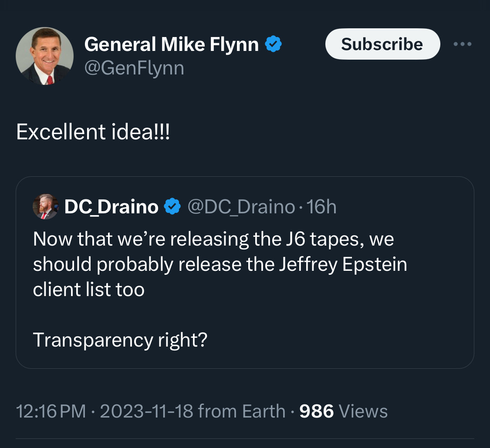Click the verified badge beside General Mike Flynn
Image resolution: width=490 pixels, height=448 pixels.
point(274,44)
